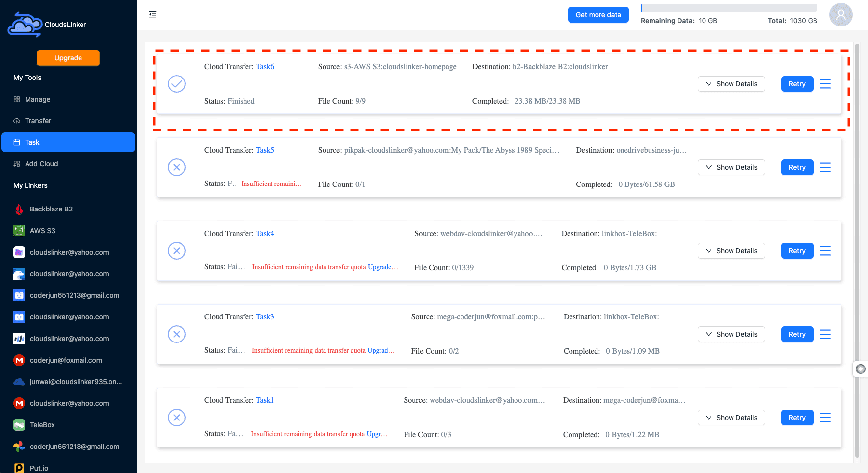
Task: Click the Put.io icon in the sidebar
Action: (x=19, y=468)
